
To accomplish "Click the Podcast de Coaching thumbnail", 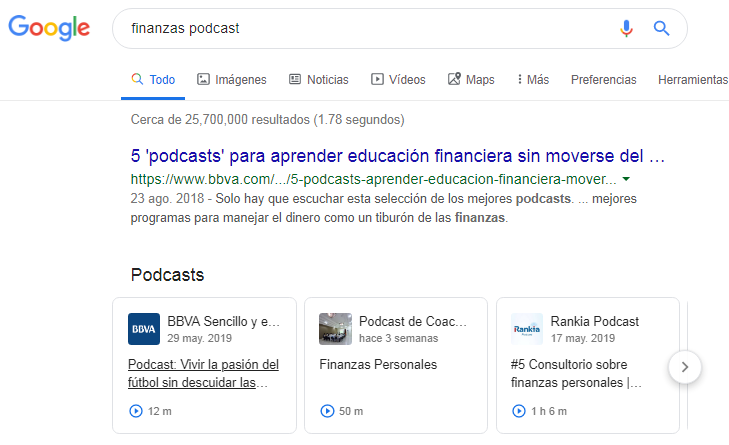I will (x=335, y=329).
